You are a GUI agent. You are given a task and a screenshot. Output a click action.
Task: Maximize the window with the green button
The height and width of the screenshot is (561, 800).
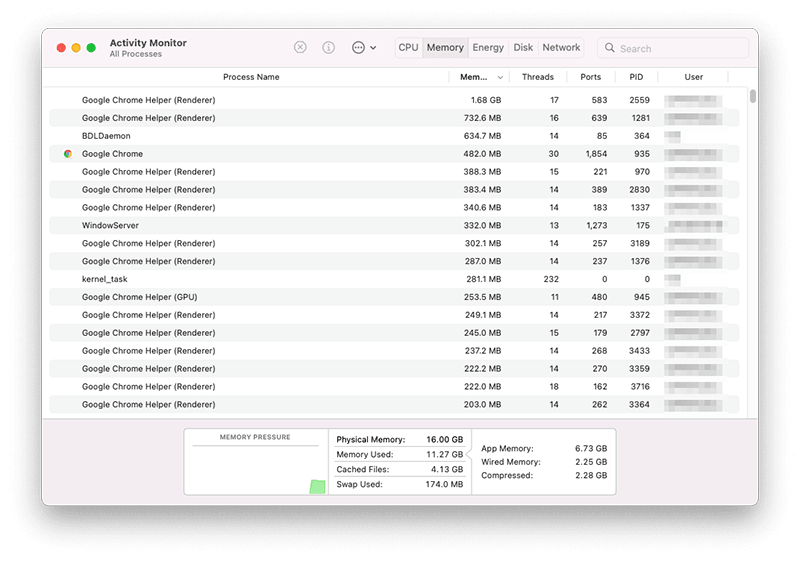click(x=91, y=48)
